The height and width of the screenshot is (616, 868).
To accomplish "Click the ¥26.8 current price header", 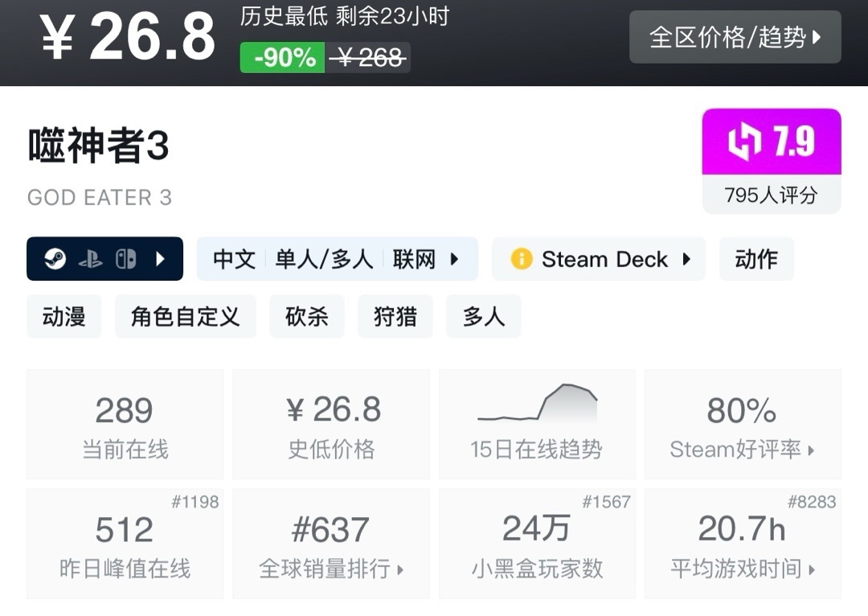I will [127, 37].
